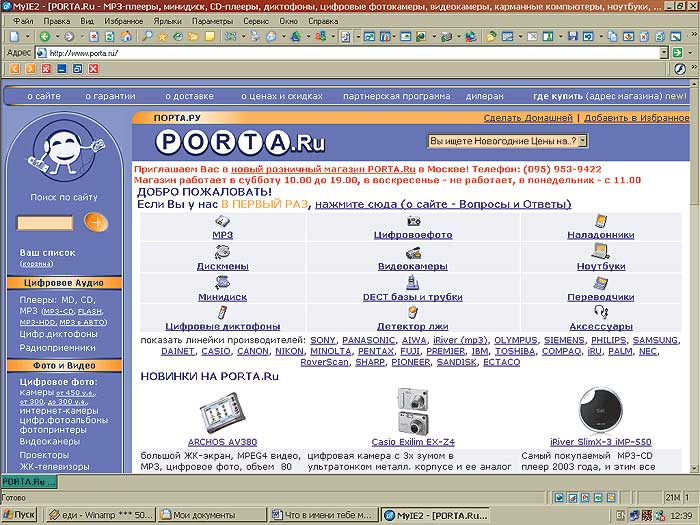This screenshot has width=700, height=525.
Task: Open the Ярлыки menu
Action: (x=167, y=21)
